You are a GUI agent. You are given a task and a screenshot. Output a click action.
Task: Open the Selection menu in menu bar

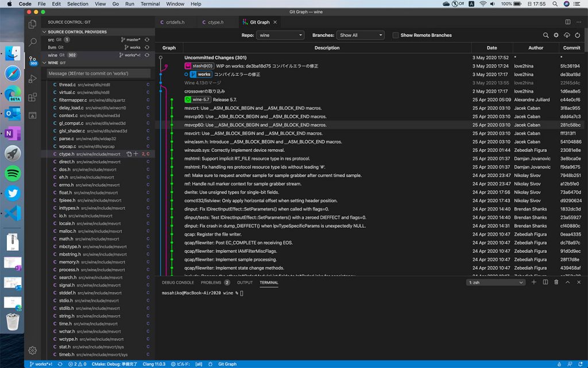click(78, 4)
